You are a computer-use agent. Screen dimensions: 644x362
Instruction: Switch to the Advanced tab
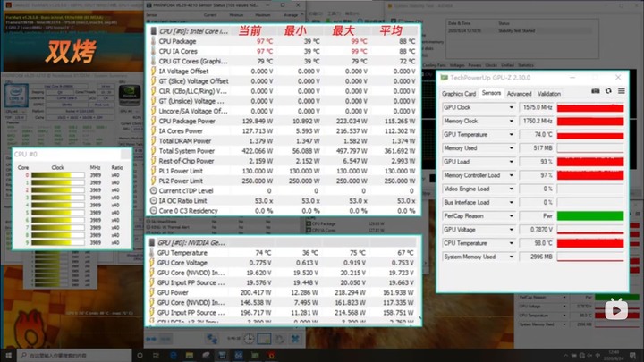pyautogui.click(x=519, y=94)
